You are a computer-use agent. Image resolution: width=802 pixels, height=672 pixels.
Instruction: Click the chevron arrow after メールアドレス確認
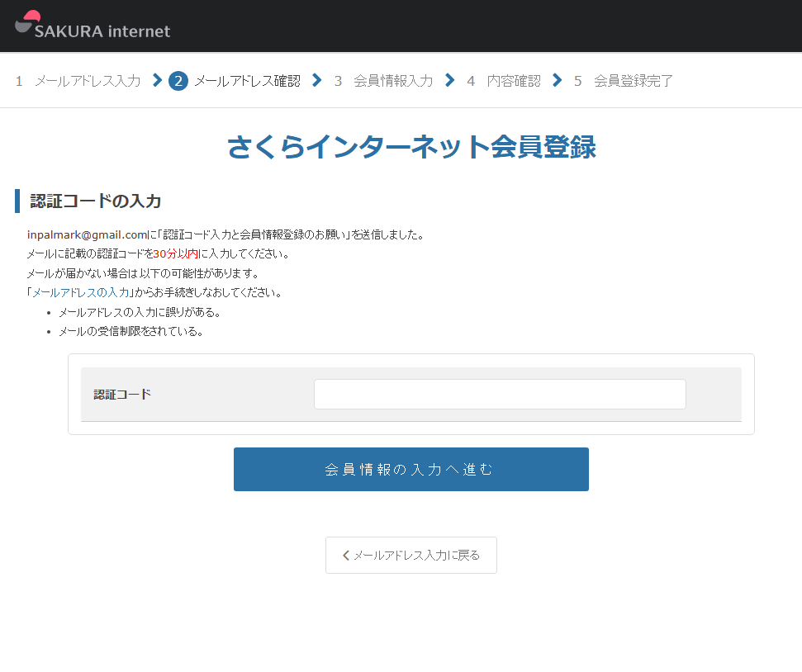click(x=316, y=80)
